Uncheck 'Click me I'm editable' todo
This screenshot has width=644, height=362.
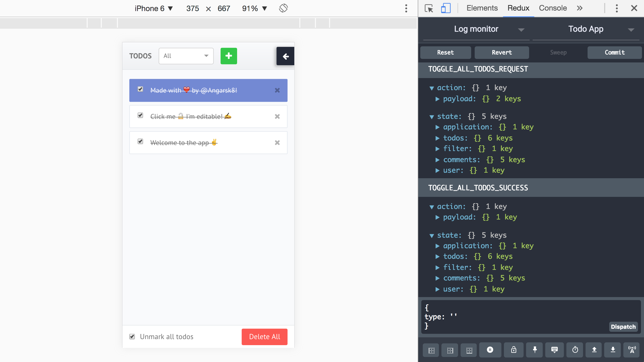click(140, 115)
